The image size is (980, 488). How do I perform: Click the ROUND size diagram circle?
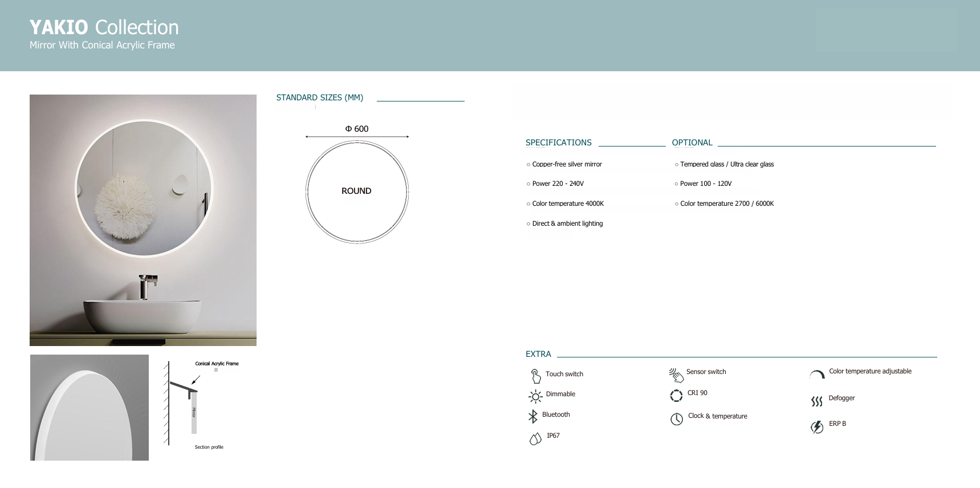(x=357, y=192)
